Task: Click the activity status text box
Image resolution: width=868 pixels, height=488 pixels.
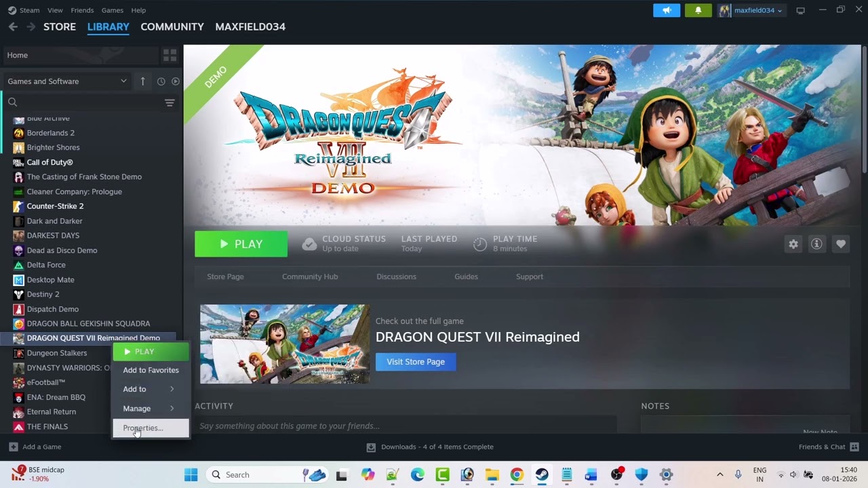Action: 406,426
